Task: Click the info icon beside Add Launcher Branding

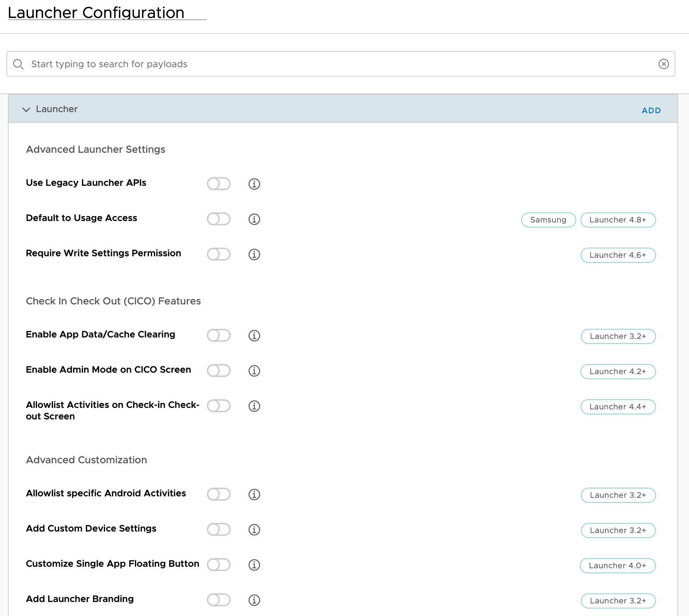Action: click(x=254, y=600)
